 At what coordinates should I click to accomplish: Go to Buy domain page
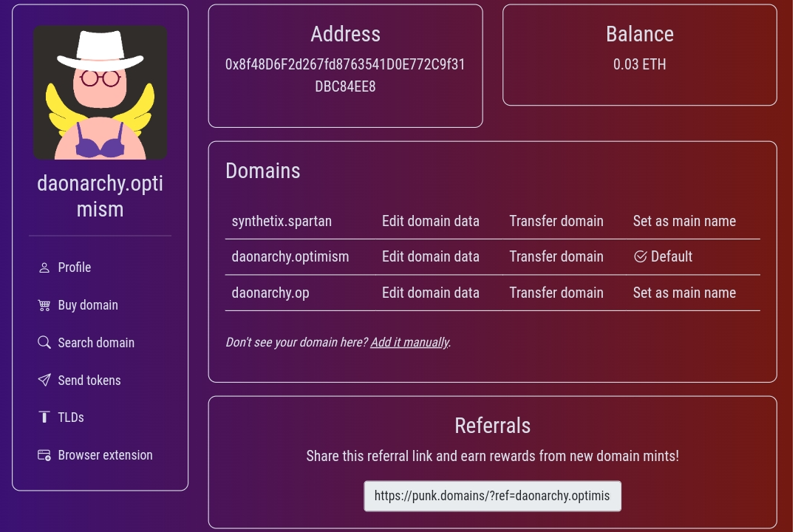pos(88,305)
